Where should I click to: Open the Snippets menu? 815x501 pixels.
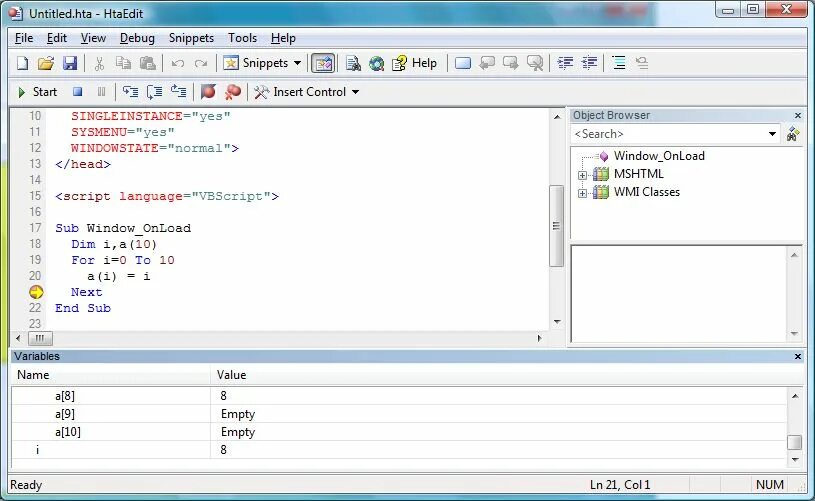[x=191, y=38]
